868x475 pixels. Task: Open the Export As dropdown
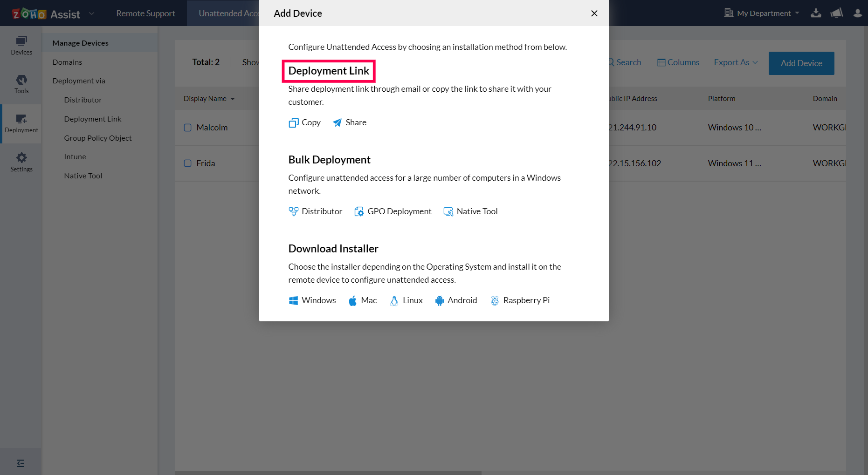735,62
